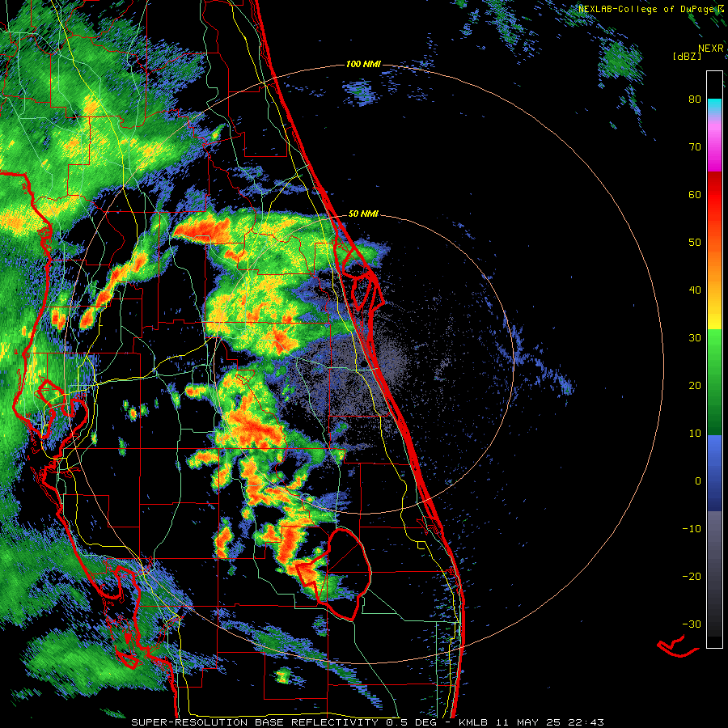Click the 60 dBZ scale value
The height and width of the screenshot is (728, 728).
pos(695,194)
